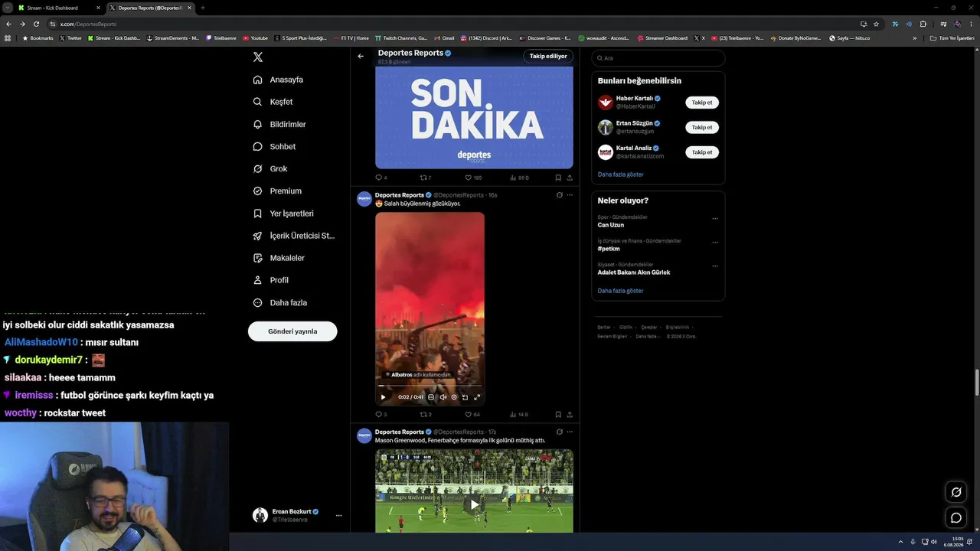Open the Can Uzun trending topic
This screenshot has width=980, height=551.
[611, 225]
